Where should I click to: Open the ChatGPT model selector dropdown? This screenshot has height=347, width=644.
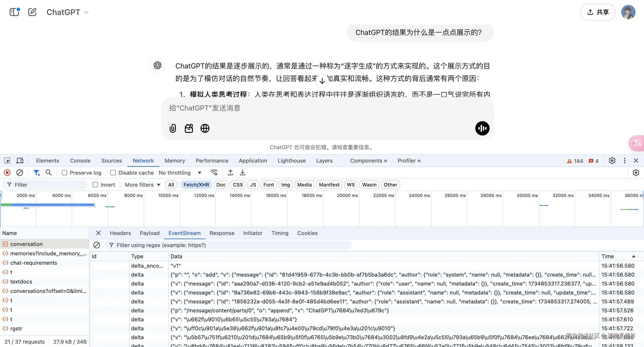(68, 12)
